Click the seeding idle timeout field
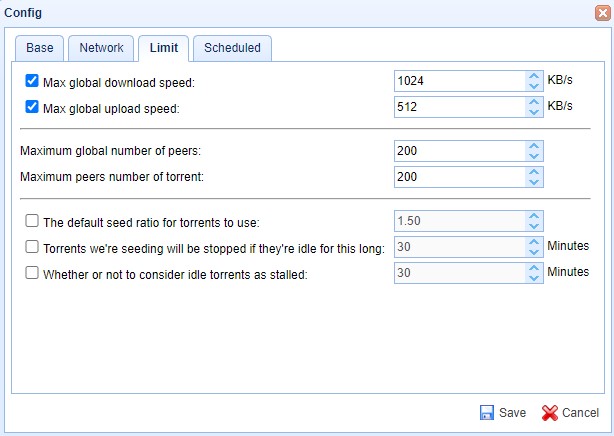 click(x=460, y=247)
